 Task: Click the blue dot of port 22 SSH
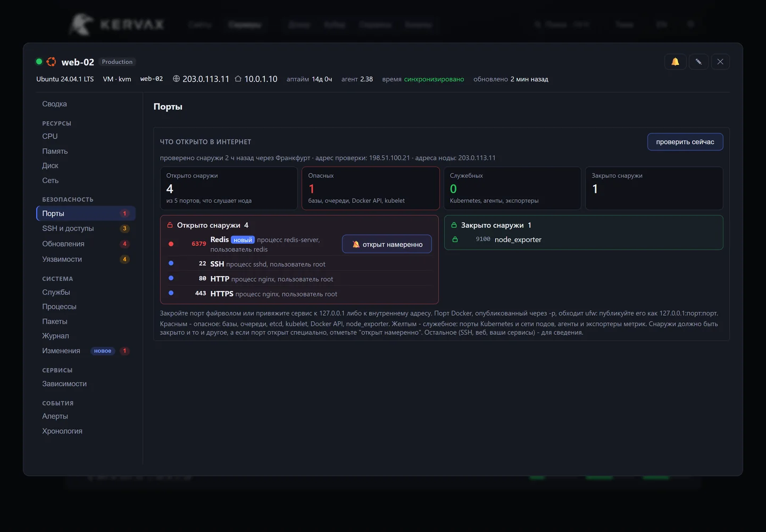pyautogui.click(x=171, y=263)
